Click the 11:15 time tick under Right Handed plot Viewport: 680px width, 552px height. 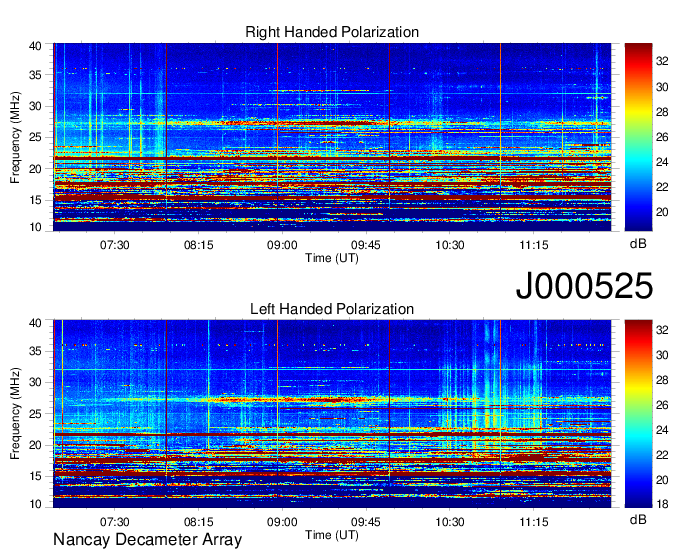(x=534, y=245)
